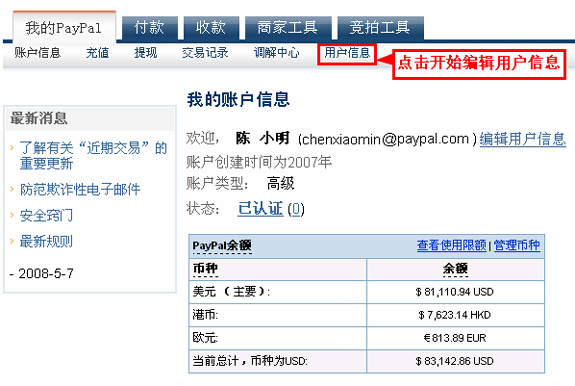Image resolution: width=575 pixels, height=386 pixels.
Task: Switch to the 我的PayPal tab
Action: 64,27
